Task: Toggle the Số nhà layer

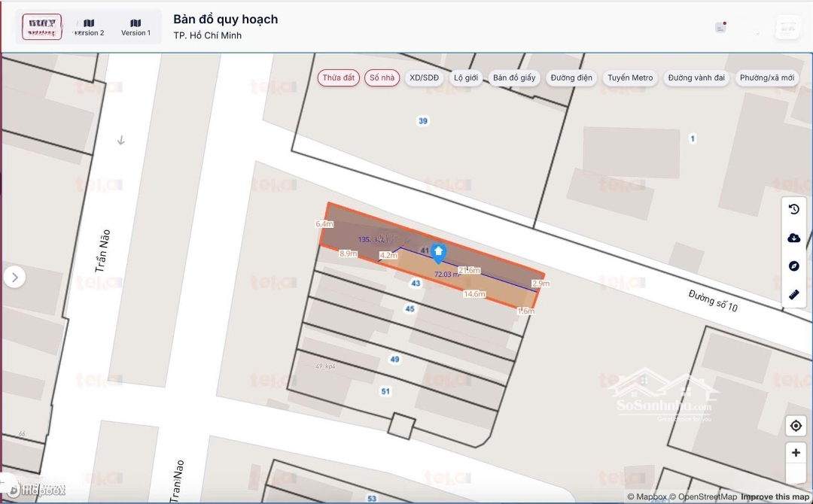Action: pyautogui.click(x=382, y=78)
